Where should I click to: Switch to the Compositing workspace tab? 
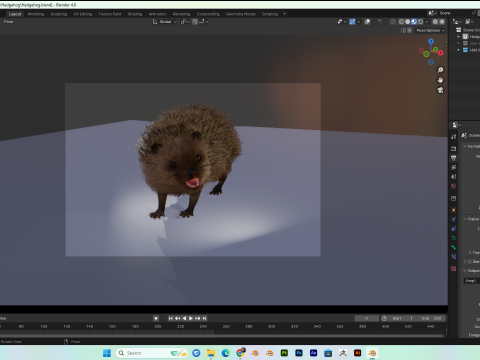[x=208, y=14]
